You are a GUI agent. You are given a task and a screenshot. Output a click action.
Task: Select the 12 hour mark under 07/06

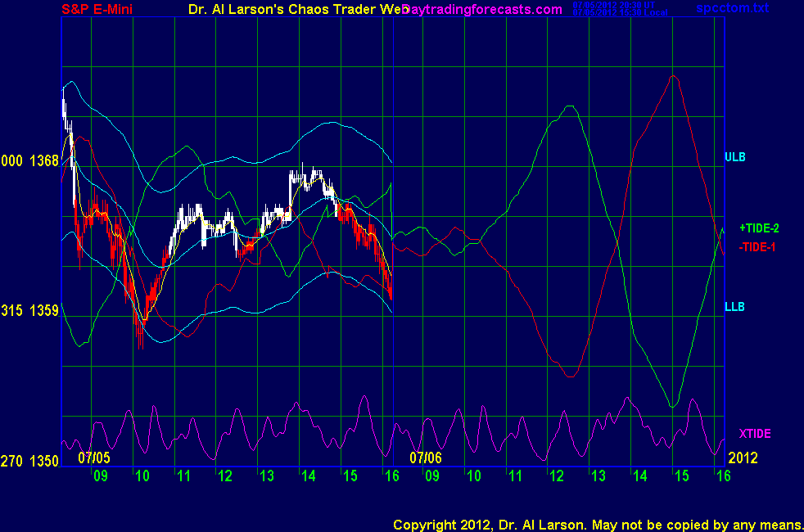pyautogui.click(x=557, y=476)
